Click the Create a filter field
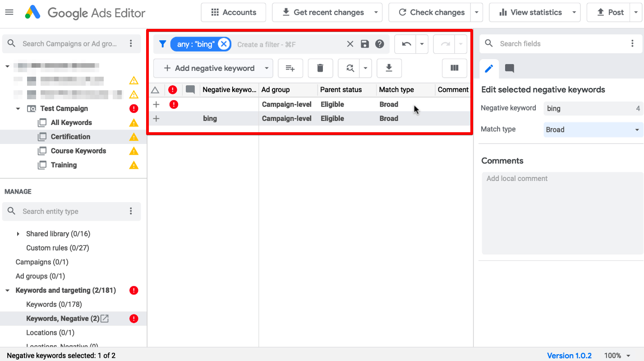 (289, 44)
